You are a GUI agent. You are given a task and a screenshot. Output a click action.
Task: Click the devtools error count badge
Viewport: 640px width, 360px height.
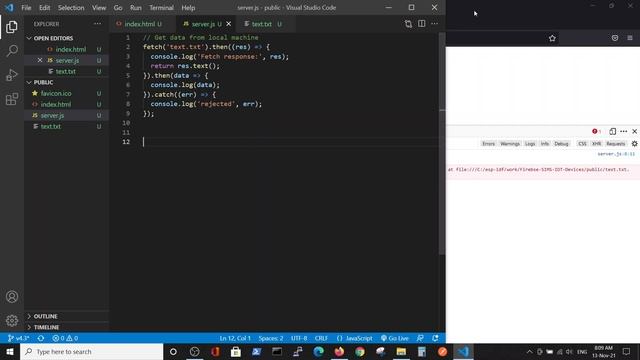click(596, 131)
